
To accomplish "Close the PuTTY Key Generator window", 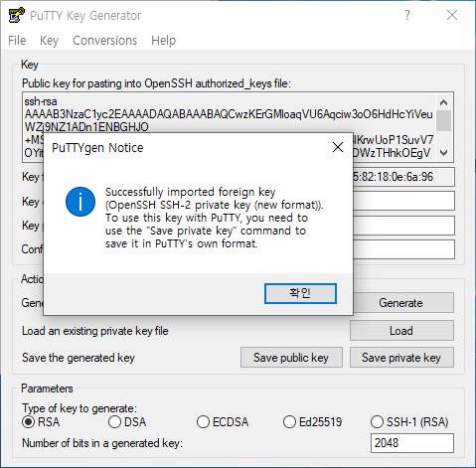I will [452, 15].
